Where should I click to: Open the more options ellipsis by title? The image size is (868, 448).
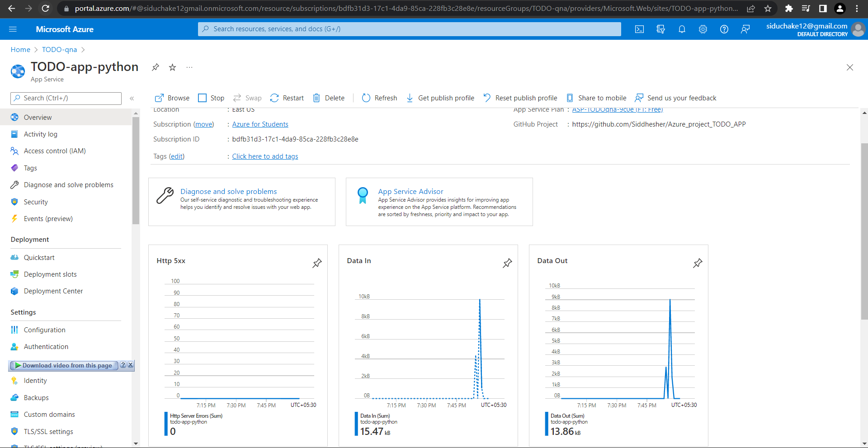189,67
